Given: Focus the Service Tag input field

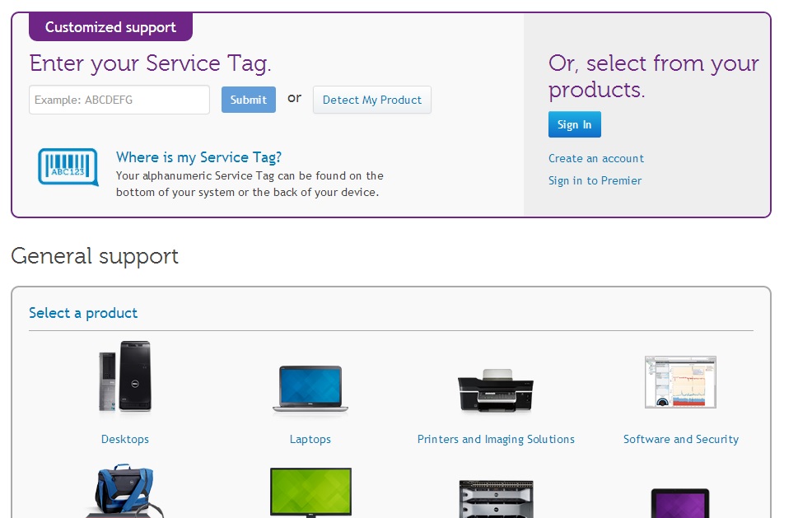Looking at the screenshot, I should click(x=119, y=100).
